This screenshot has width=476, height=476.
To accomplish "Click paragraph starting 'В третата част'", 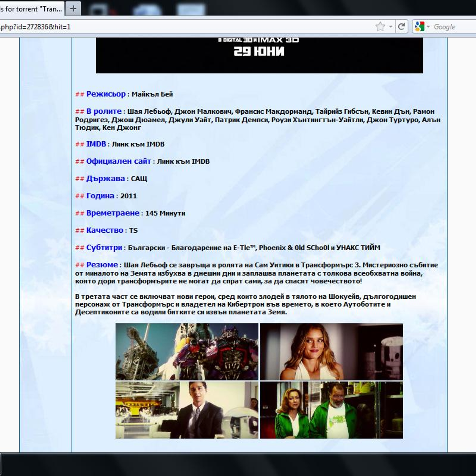I will [x=245, y=304].
